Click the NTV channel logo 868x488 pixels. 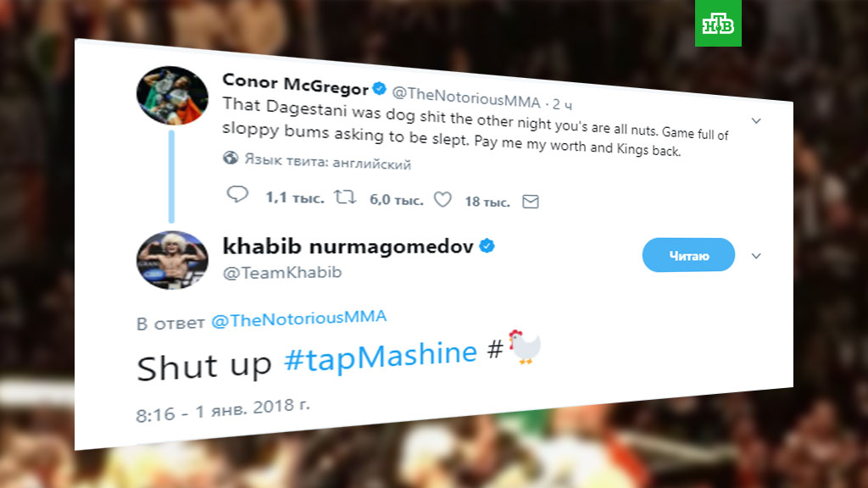[x=718, y=23]
